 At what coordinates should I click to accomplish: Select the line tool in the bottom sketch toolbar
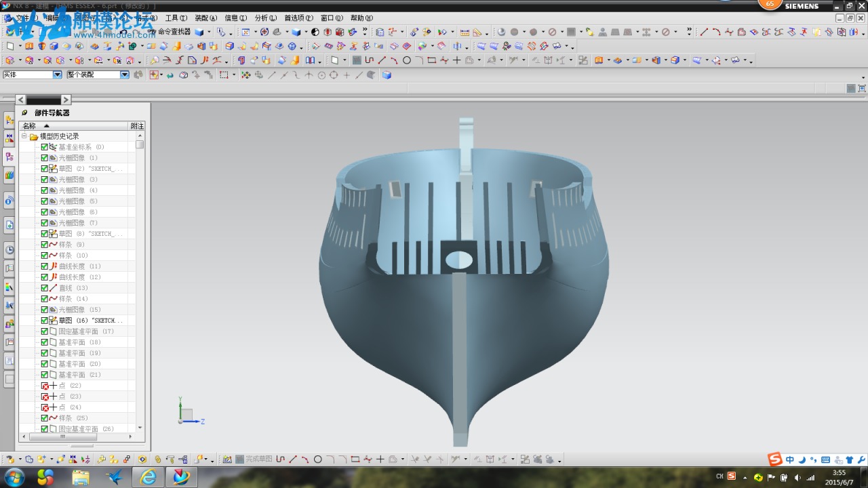293,460
